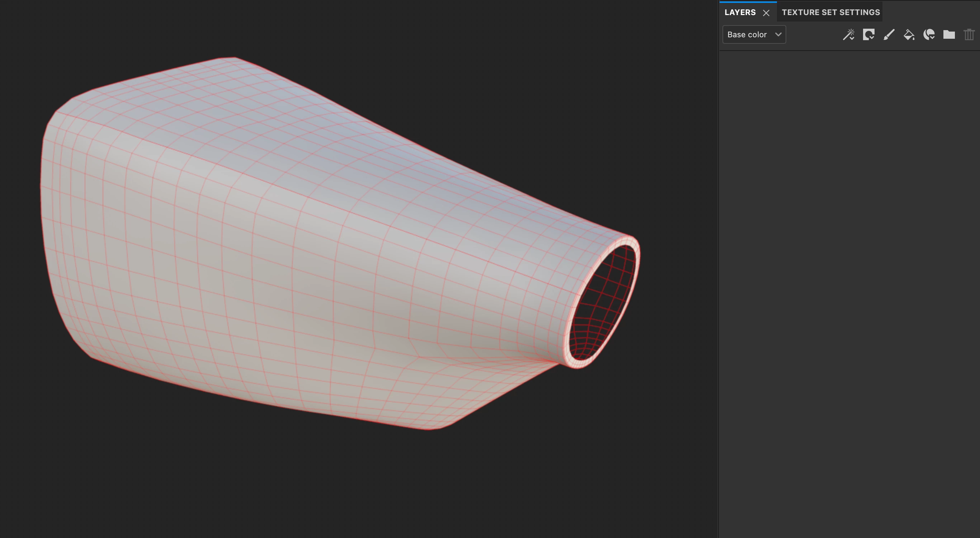Viewport: 980px width, 538px height.
Task: Add a folder group to layers
Action: 949,35
